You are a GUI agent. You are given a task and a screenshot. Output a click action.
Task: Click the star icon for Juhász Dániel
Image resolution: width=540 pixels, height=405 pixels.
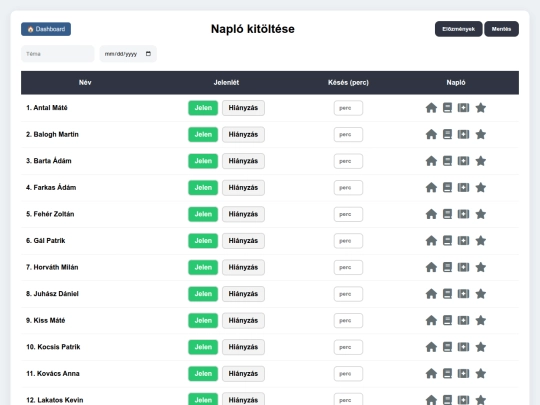[481, 294]
